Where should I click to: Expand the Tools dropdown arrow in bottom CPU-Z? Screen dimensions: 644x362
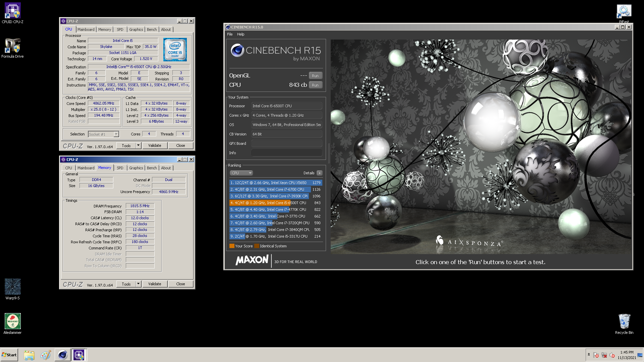[x=138, y=284]
